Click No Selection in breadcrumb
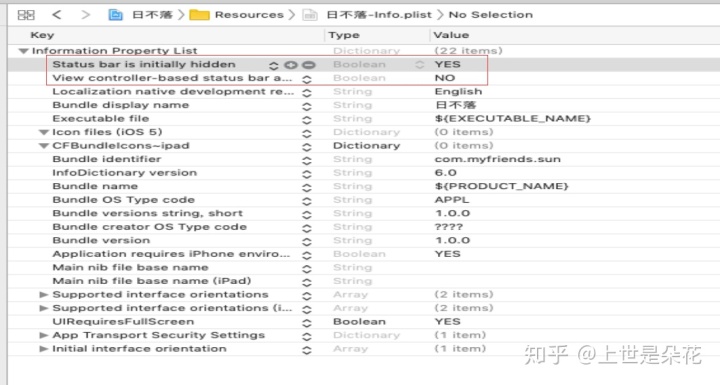The height and width of the screenshot is (385, 720). click(x=491, y=15)
